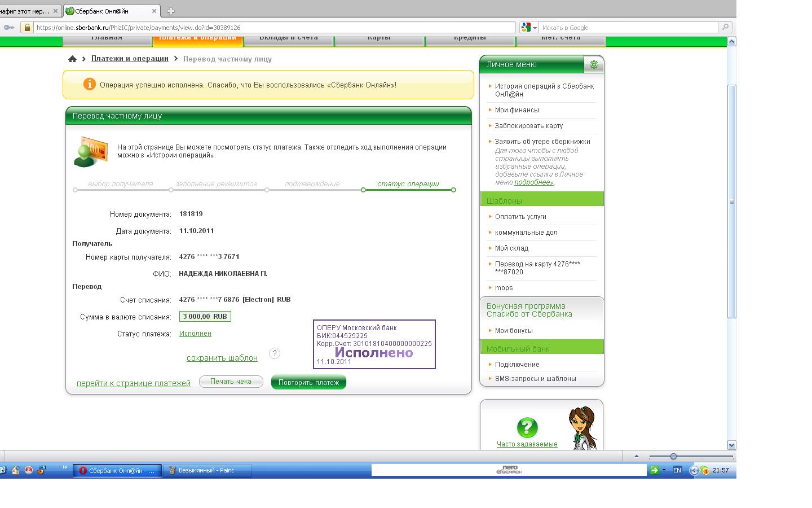Click the Nero search green arrow button
This screenshot has height=508, width=812.
(654, 470)
